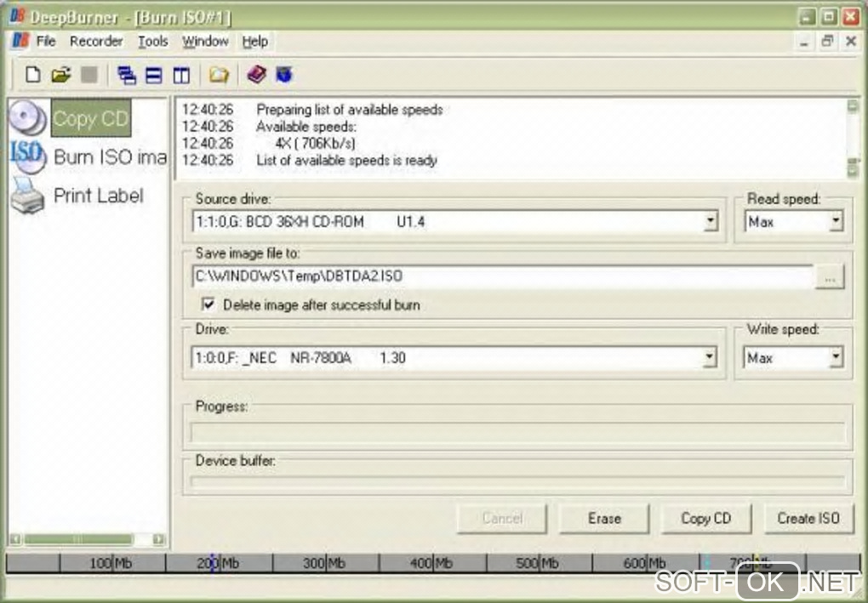Click the Cascade windows toolbar icon

(127, 75)
